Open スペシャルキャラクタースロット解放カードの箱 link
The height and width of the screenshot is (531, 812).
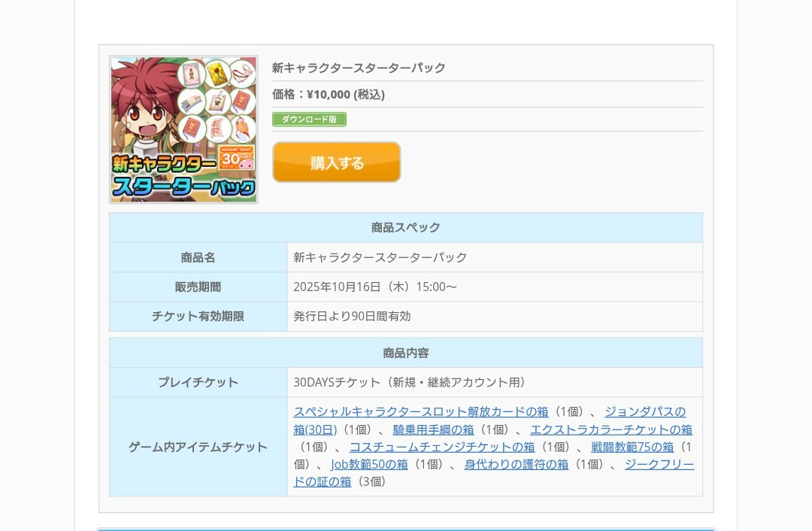click(420, 412)
